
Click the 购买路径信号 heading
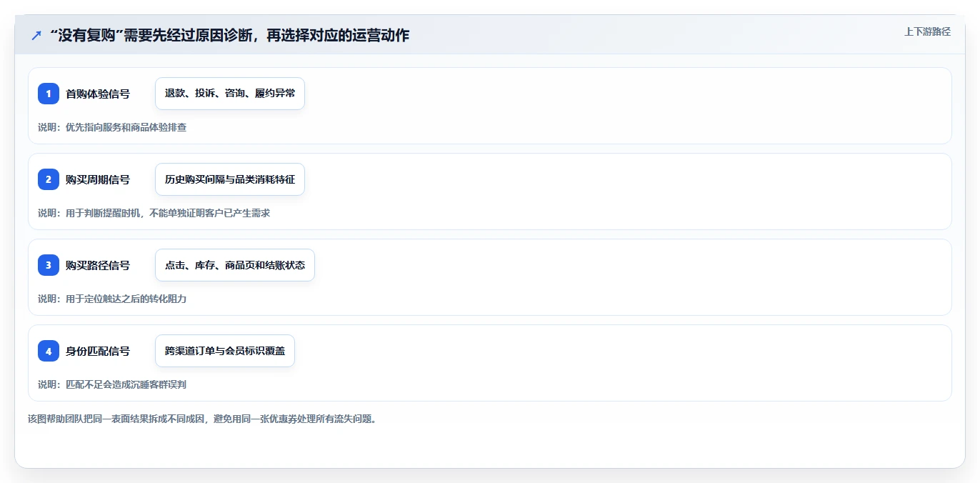pos(98,265)
